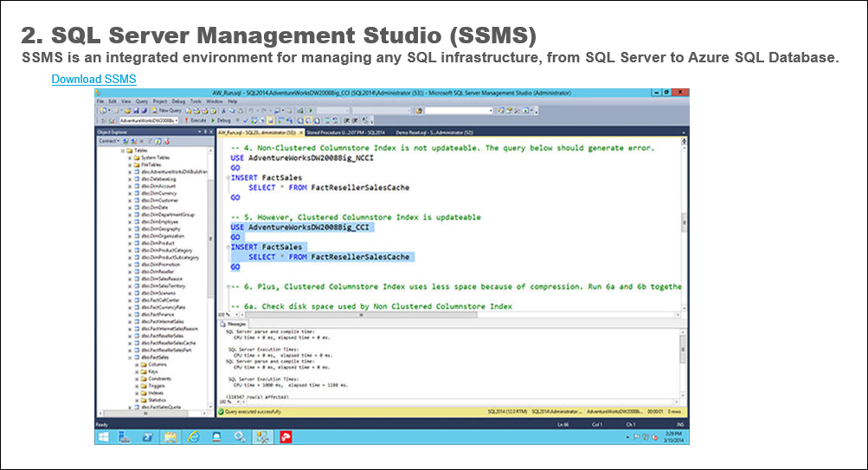This screenshot has width=868, height=470.
Task: Click the Undo arrow icon
Action: [251, 111]
